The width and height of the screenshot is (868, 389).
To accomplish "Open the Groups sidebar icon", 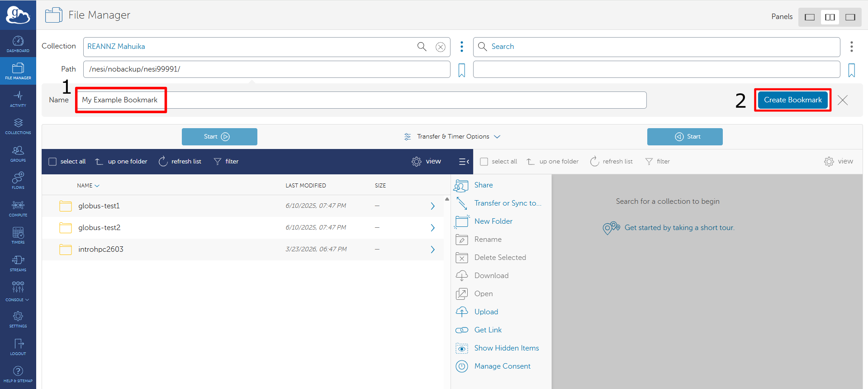I will [18, 154].
